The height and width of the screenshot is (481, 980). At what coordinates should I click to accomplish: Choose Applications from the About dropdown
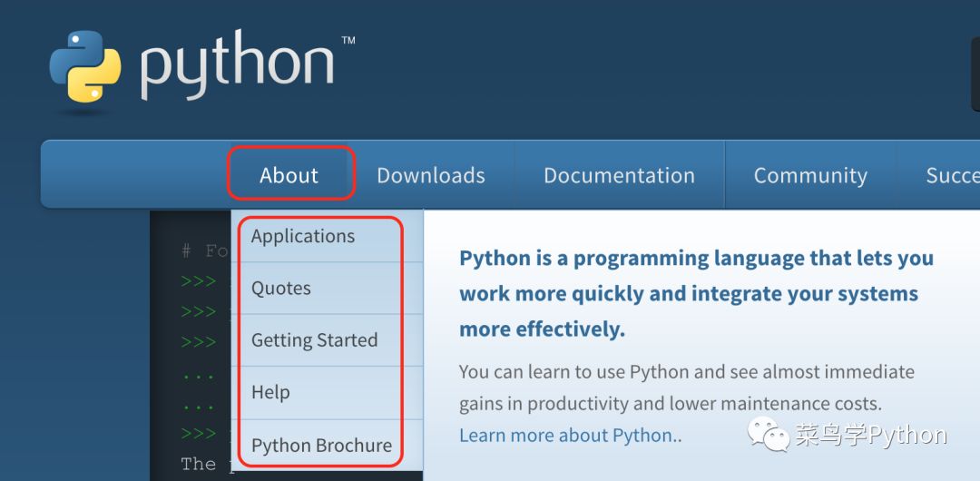[303, 236]
